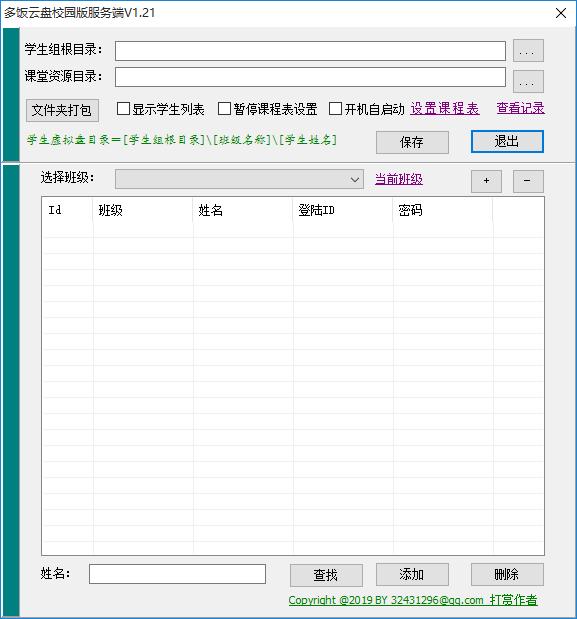Focus the 课堂资源目录 path field
Viewport: 577px width, 619px height.
[x=310, y=77]
